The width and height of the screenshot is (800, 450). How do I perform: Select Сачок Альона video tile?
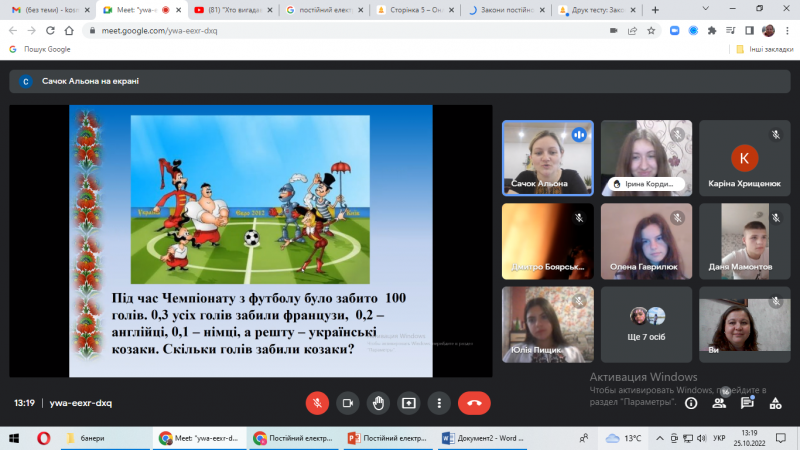547,158
